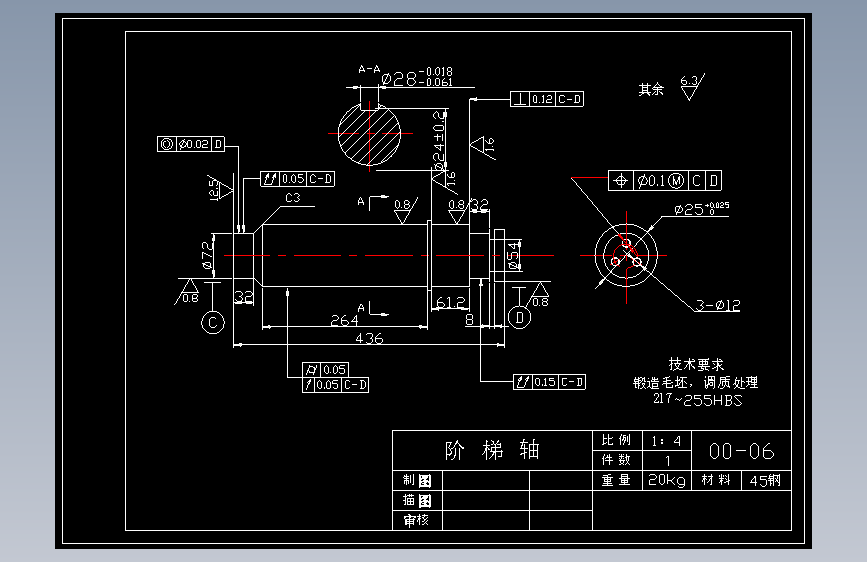Click the 217~255HBS hardness text
The image size is (867, 562).
(697, 399)
